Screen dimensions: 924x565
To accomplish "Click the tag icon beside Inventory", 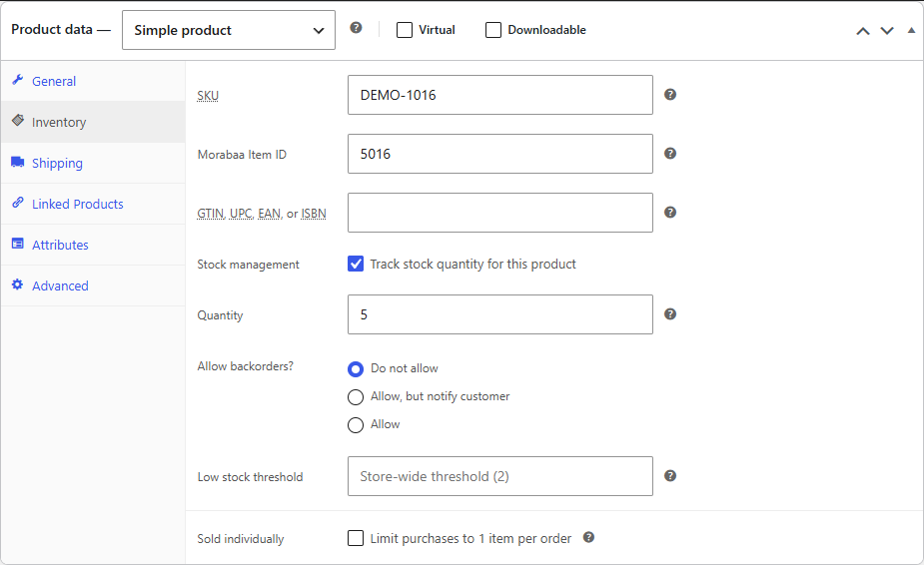I will pos(18,120).
